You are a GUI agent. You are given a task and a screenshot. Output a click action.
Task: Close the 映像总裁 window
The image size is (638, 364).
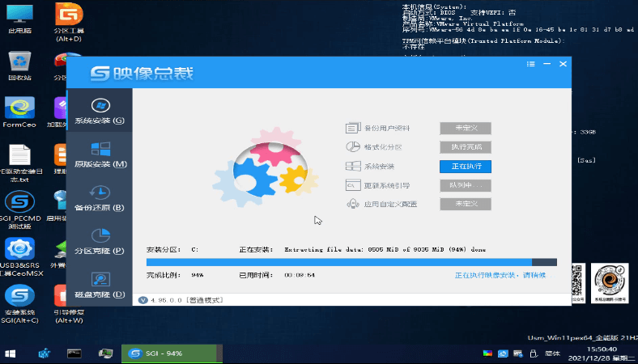[x=564, y=64]
